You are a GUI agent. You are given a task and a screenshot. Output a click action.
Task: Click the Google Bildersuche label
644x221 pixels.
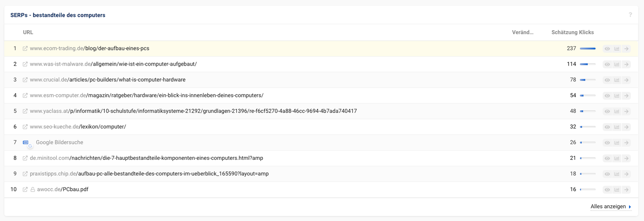[x=60, y=143]
